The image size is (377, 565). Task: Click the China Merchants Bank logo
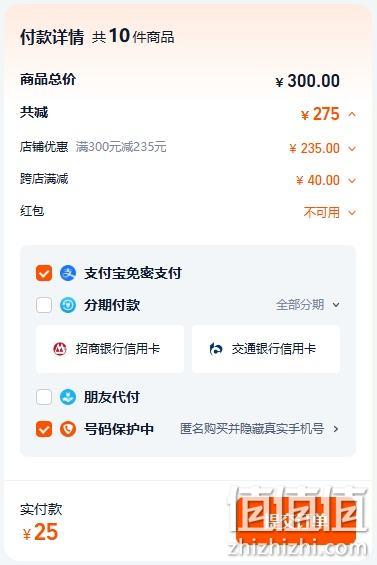pos(60,349)
